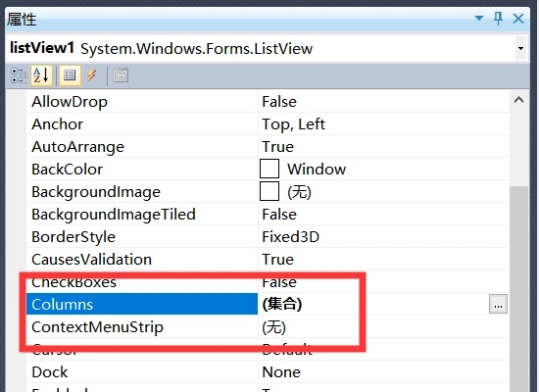Image resolution: width=539 pixels, height=392 pixels.
Task: Show the Properties page icon
Action: 70,75
